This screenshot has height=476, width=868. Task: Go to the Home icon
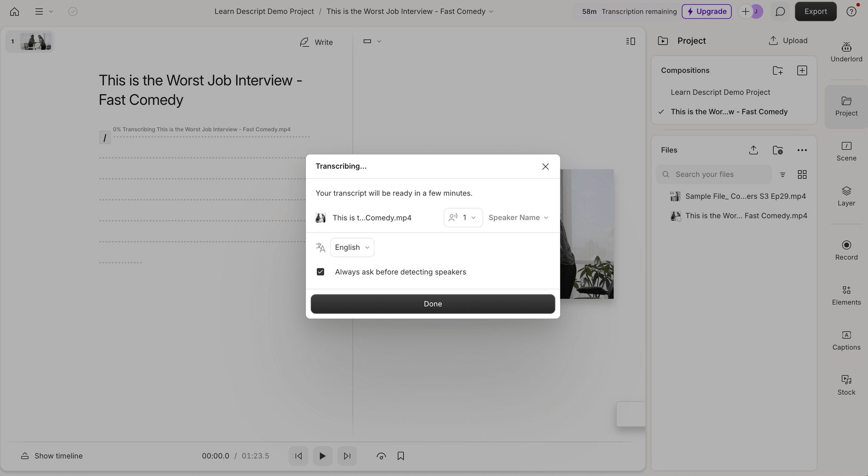pos(14,12)
